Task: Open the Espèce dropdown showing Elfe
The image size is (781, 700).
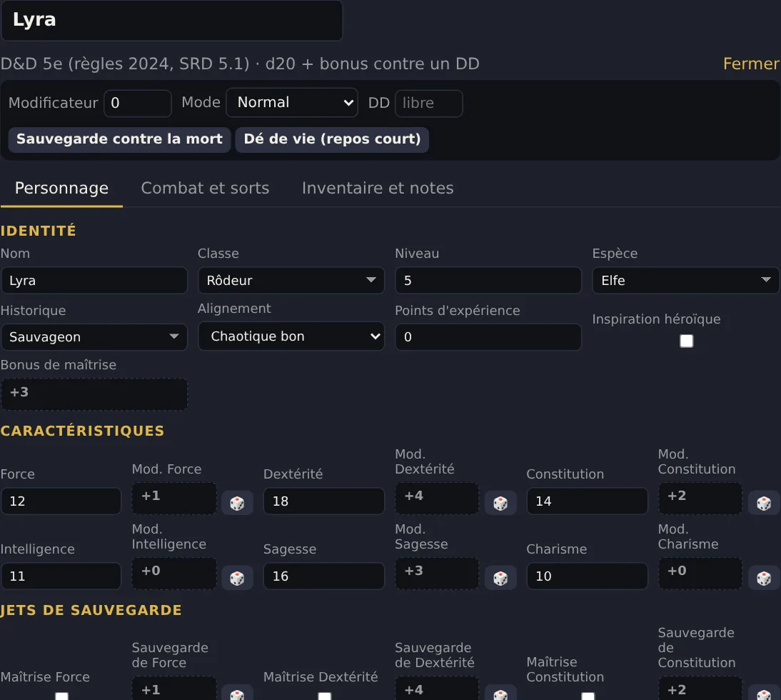Action: (x=685, y=281)
